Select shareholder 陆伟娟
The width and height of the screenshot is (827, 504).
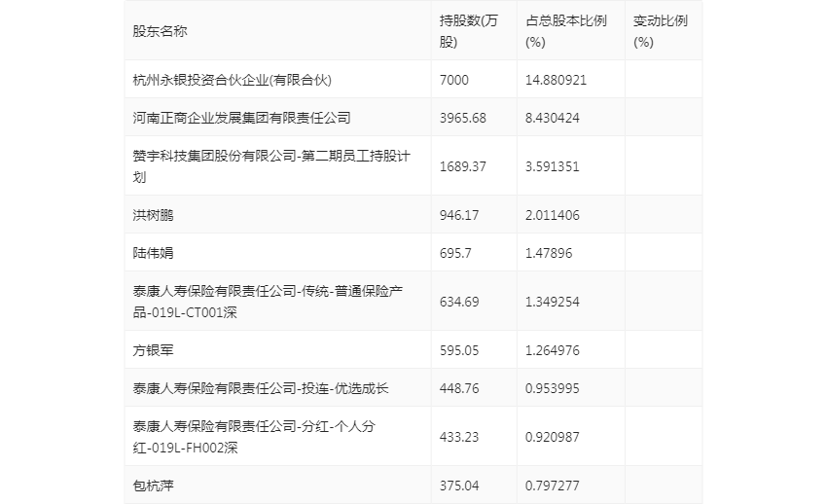[153, 253]
